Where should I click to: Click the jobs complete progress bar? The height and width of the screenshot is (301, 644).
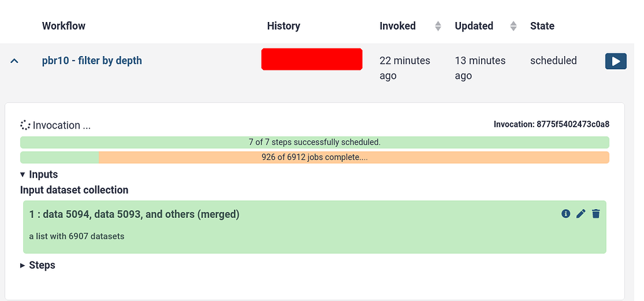[x=314, y=157]
